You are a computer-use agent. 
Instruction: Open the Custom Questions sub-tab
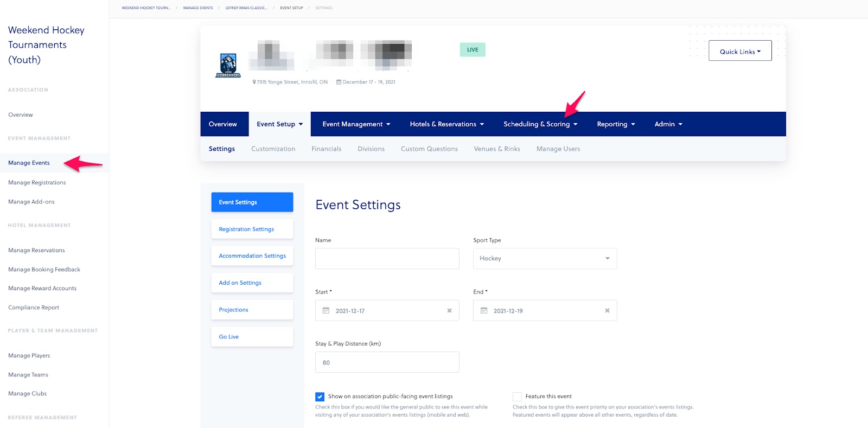point(429,149)
